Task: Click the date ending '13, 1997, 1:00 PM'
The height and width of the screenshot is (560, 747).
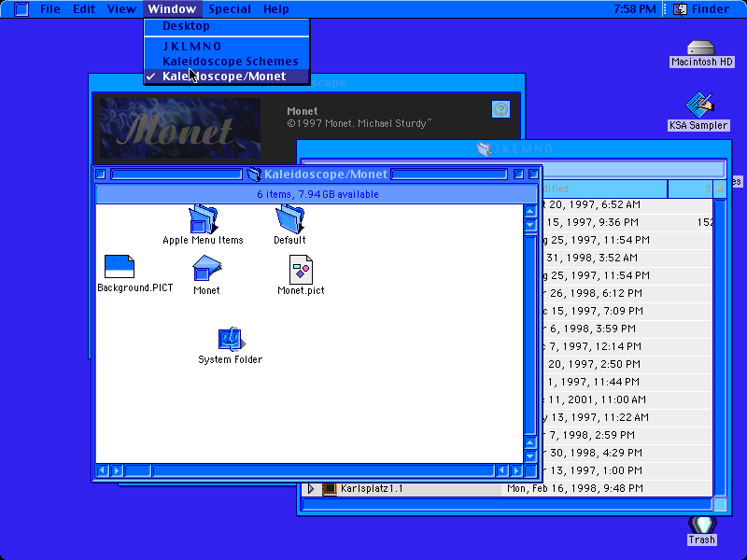Action: [593, 471]
